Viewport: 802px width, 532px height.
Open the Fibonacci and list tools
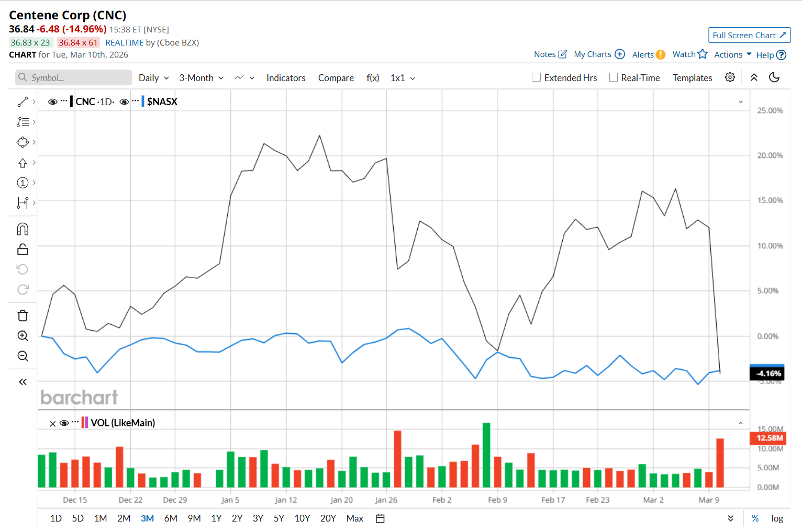click(x=23, y=122)
